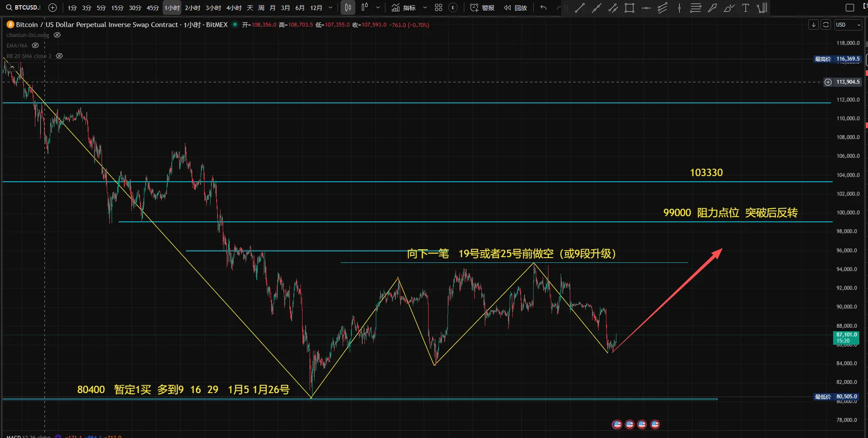Viewport: 868px width, 438px height.
Task: Click the 最低价 80,505.0 price label
Action: [836, 397]
